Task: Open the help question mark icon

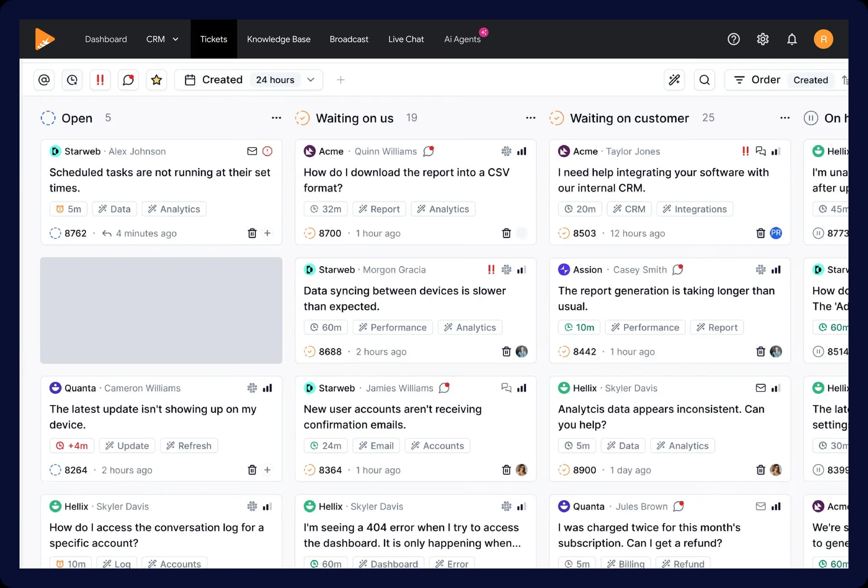Action: pyautogui.click(x=734, y=39)
